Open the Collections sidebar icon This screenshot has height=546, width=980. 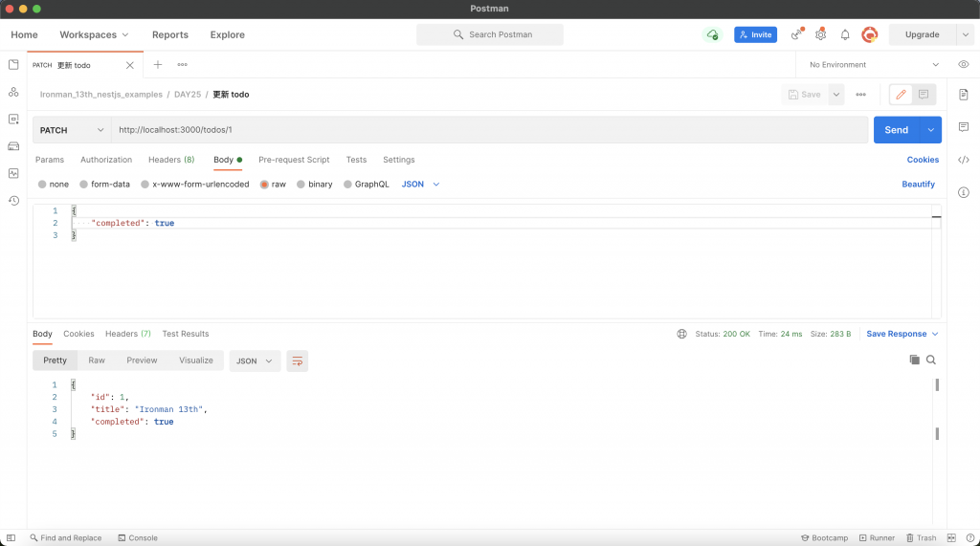click(x=13, y=65)
